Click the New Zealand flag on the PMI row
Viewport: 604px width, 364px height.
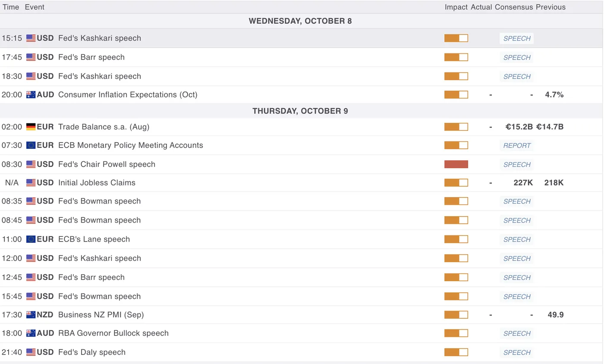point(31,315)
